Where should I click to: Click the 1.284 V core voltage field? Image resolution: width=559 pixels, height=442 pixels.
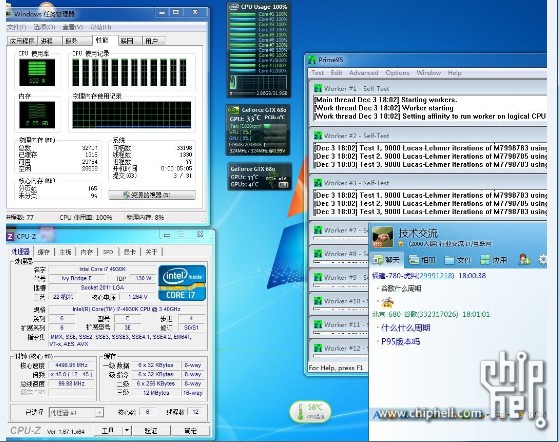point(138,297)
